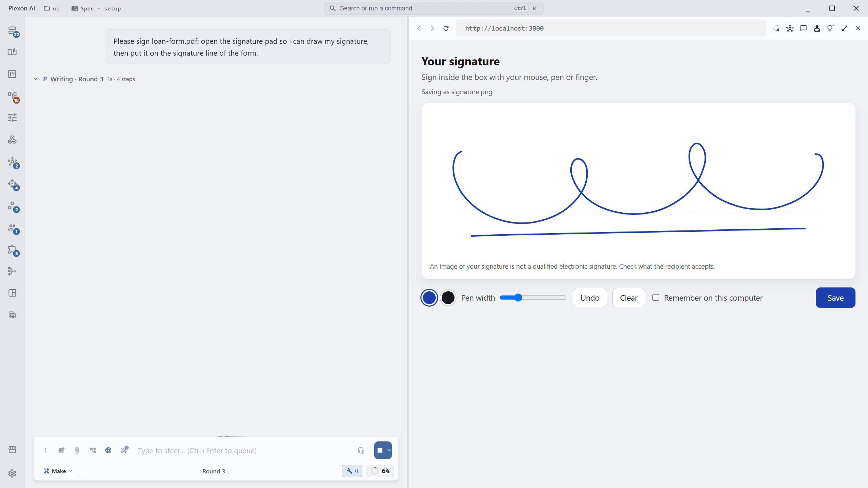
Task: Open the ui folder in the title bar
Action: (x=52, y=8)
